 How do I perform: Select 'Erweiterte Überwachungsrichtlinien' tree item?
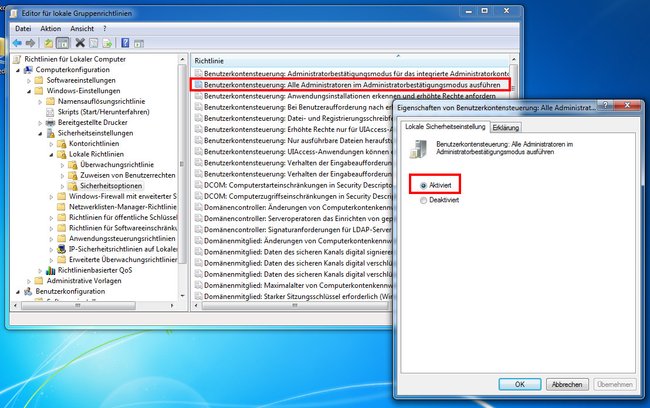123,260
